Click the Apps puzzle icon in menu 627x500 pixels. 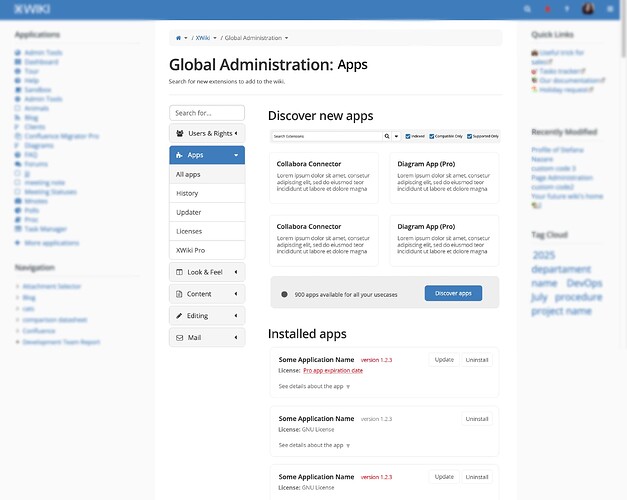179,155
